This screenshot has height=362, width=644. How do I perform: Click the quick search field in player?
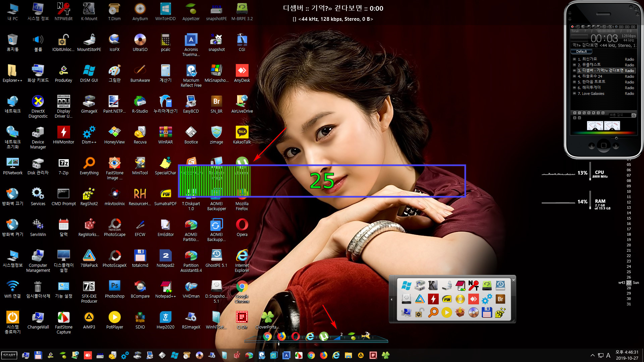click(x=620, y=115)
